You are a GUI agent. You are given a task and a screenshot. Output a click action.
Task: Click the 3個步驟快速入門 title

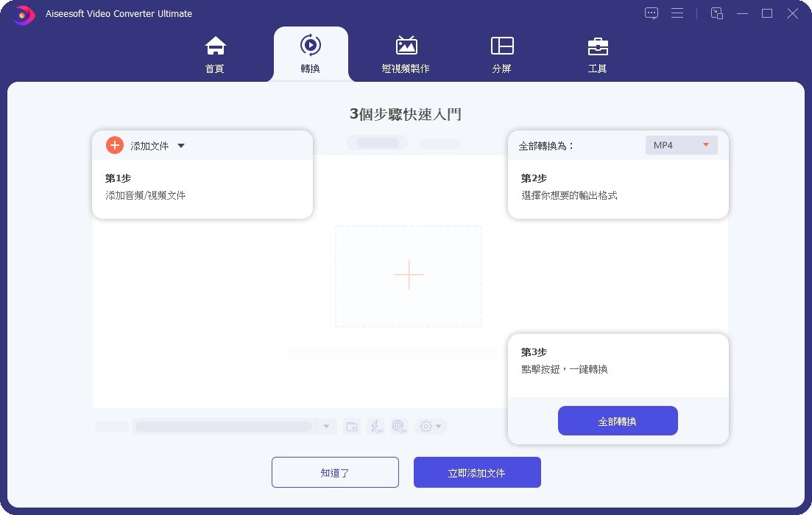(406, 114)
